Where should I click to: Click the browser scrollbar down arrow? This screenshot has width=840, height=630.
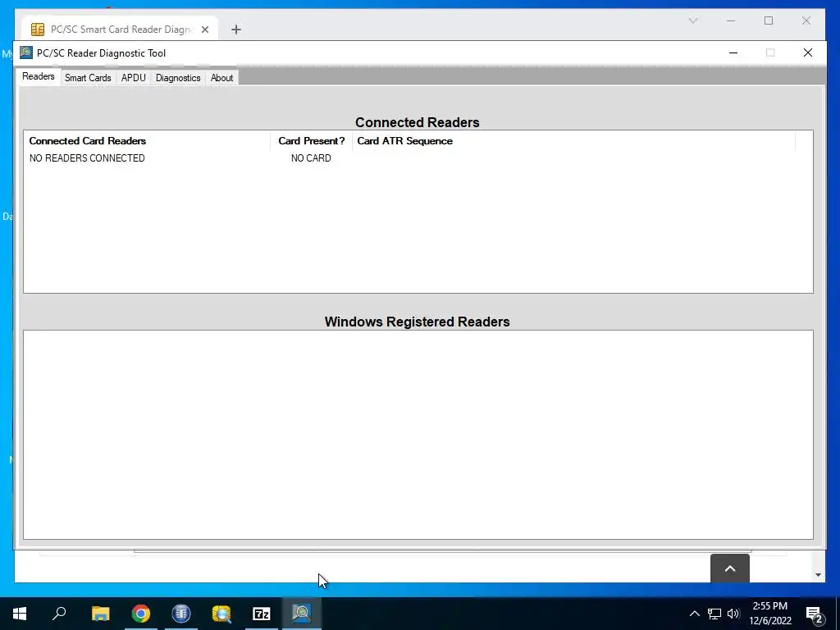coord(818,575)
